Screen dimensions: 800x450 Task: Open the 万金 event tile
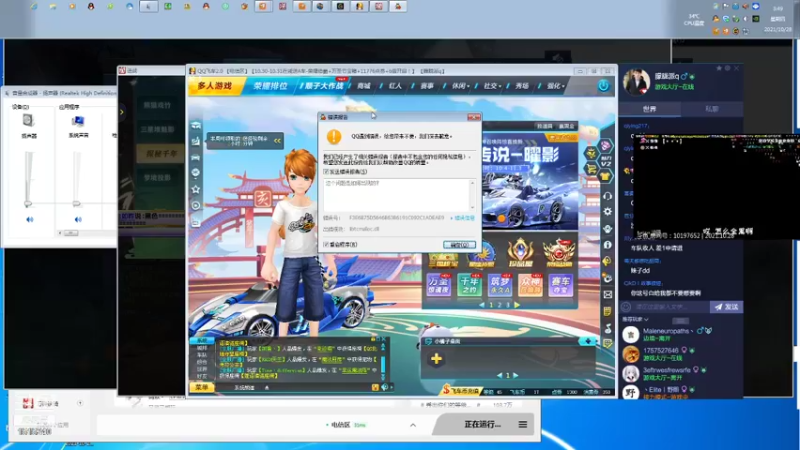click(439, 285)
